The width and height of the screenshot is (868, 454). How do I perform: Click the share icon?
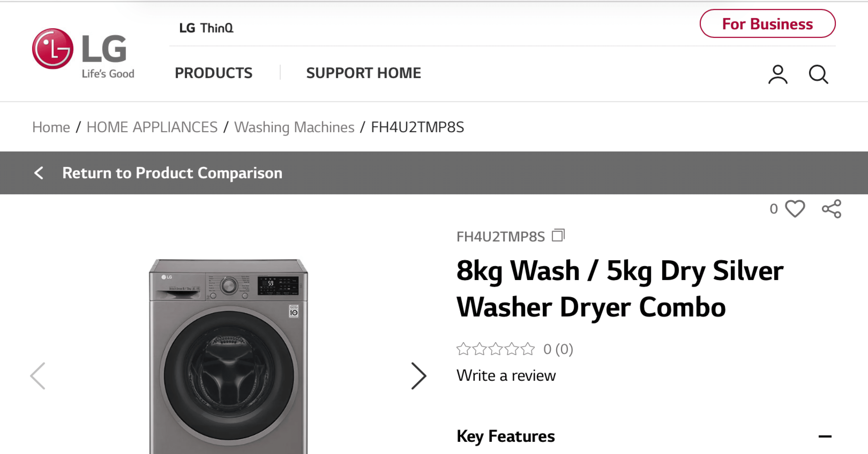click(x=831, y=209)
